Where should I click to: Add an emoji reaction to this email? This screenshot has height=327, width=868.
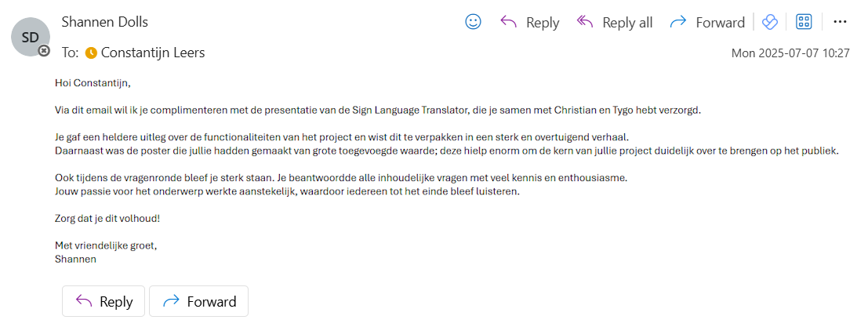click(x=473, y=22)
